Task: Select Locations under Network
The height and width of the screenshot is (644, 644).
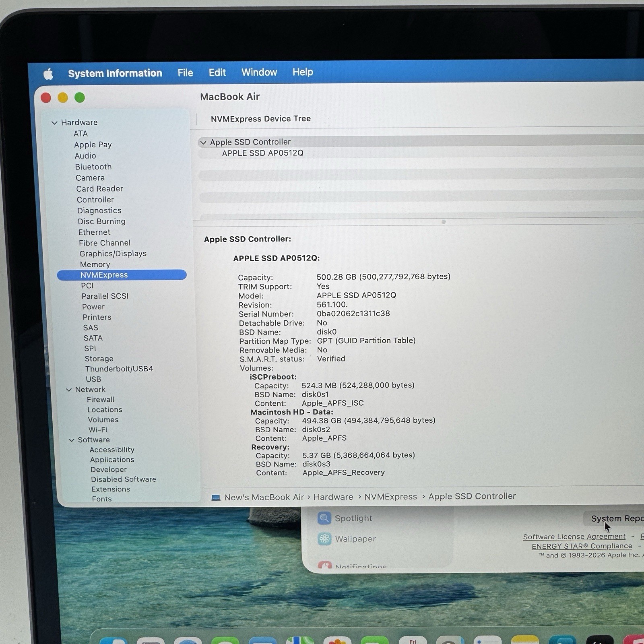Action: click(x=105, y=410)
